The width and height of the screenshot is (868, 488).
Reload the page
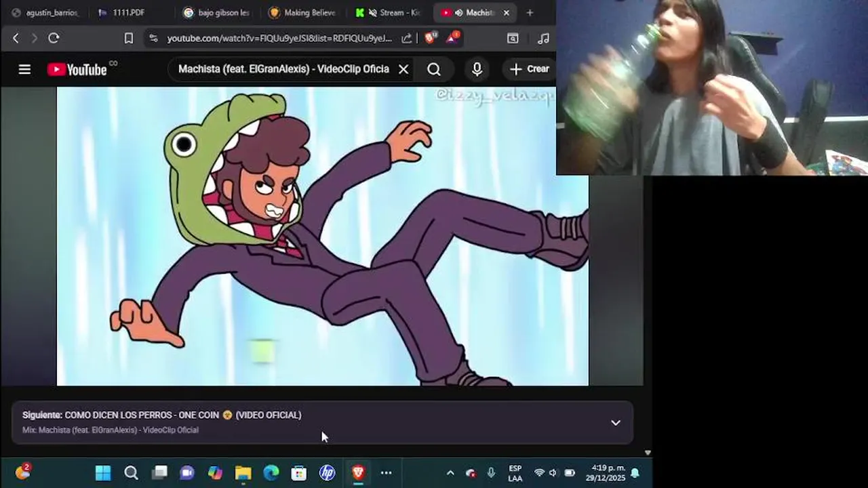(54, 39)
